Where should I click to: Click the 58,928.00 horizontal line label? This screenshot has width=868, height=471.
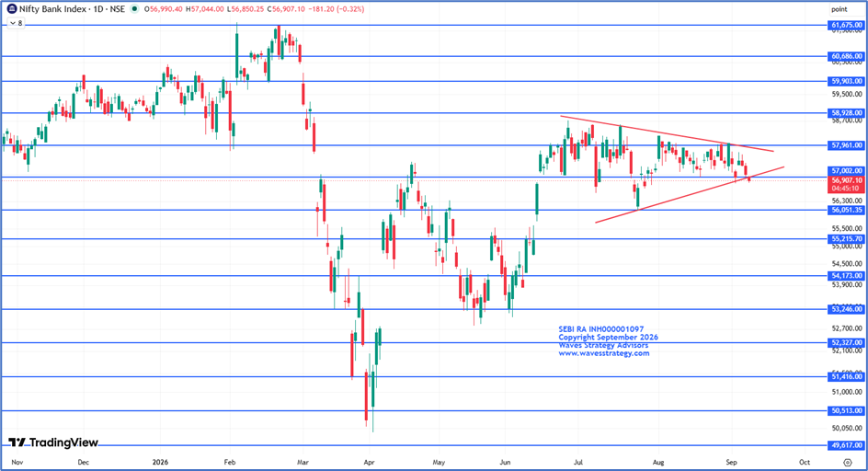point(847,113)
